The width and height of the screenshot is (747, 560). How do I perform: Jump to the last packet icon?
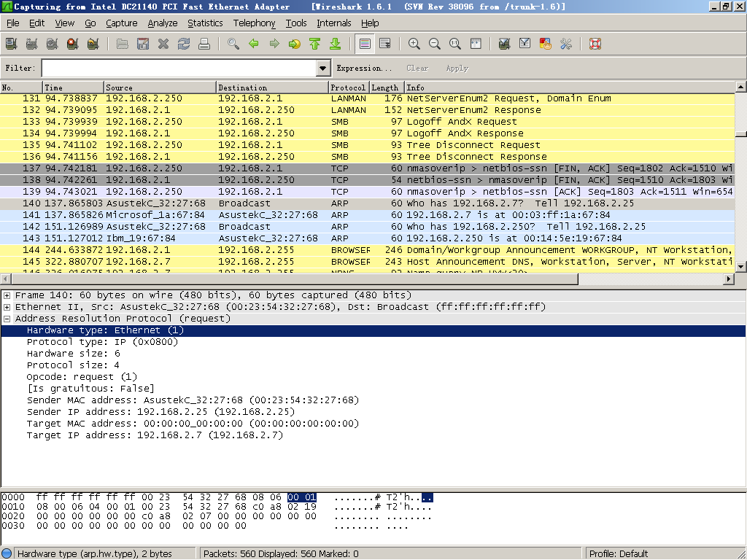336,44
